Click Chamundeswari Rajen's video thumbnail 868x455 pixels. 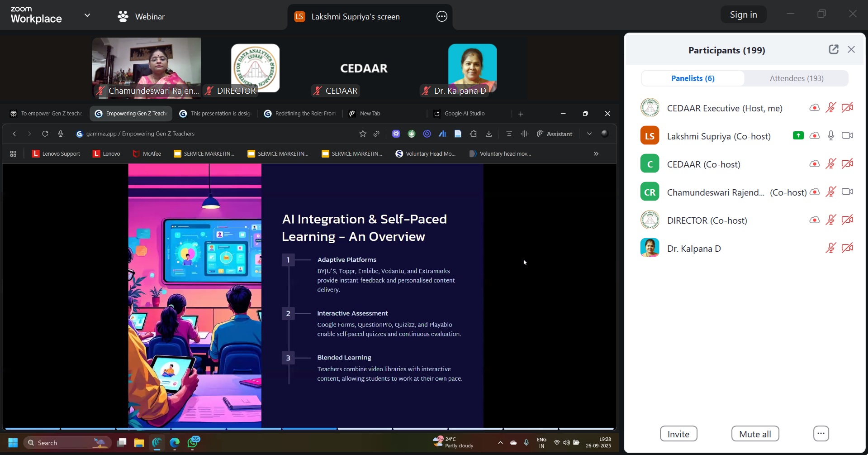coord(147,67)
